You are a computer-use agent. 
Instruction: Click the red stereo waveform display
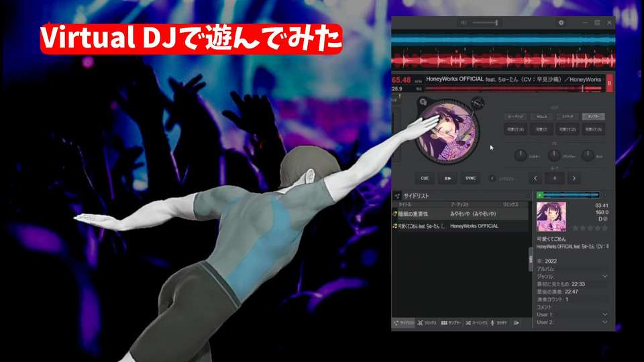pos(503,61)
